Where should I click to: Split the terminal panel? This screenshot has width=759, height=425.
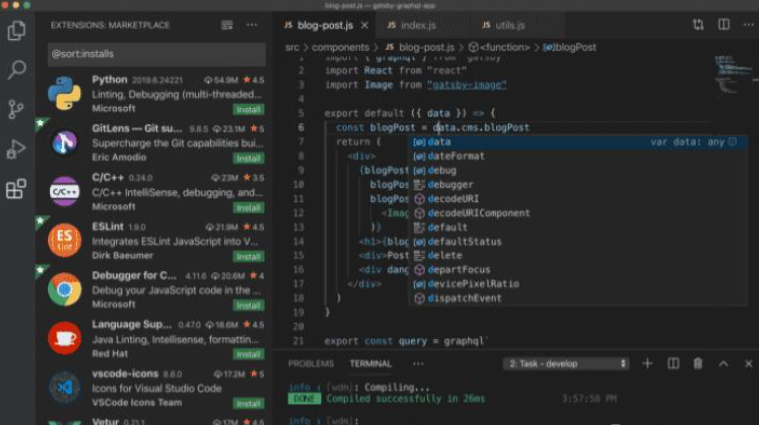[x=673, y=364]
